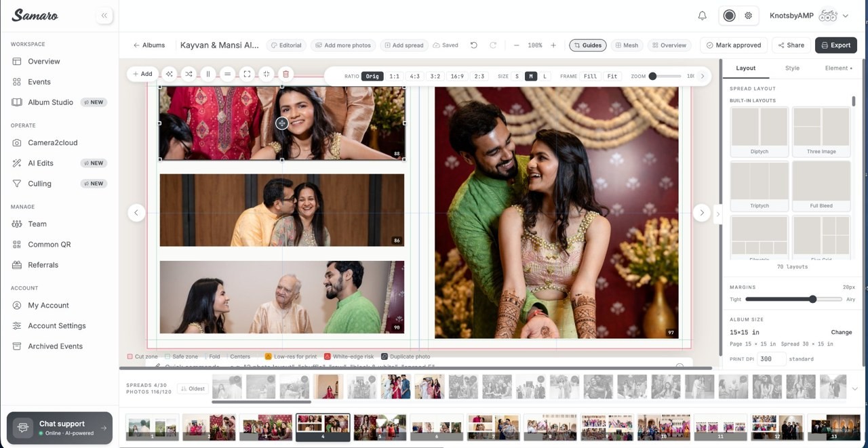
Task: Select 4:3 ratio option
Action: [x=414, y=77]
